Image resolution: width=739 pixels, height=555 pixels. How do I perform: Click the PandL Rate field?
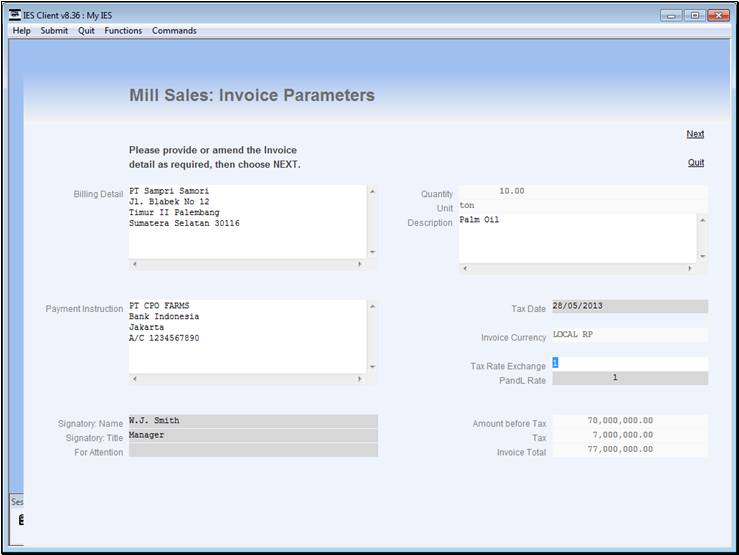(x=630, y=378)
